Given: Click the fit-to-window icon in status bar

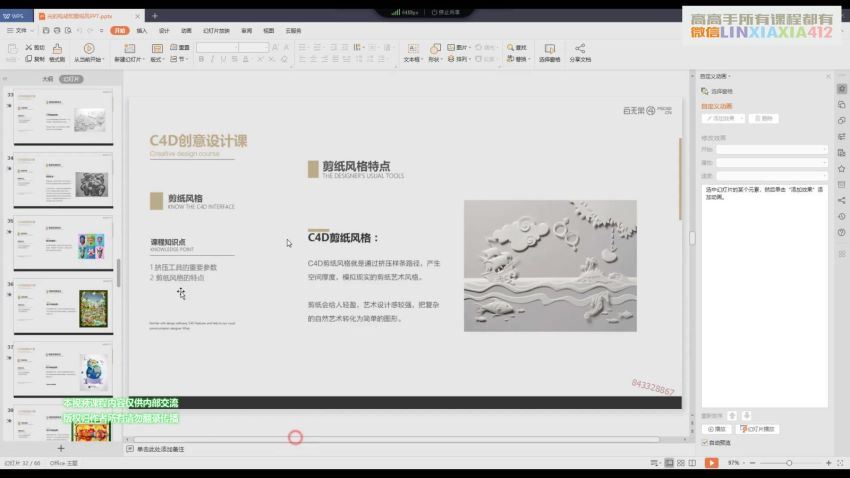Looking at the screenshot, I should (x=840, y=463).
